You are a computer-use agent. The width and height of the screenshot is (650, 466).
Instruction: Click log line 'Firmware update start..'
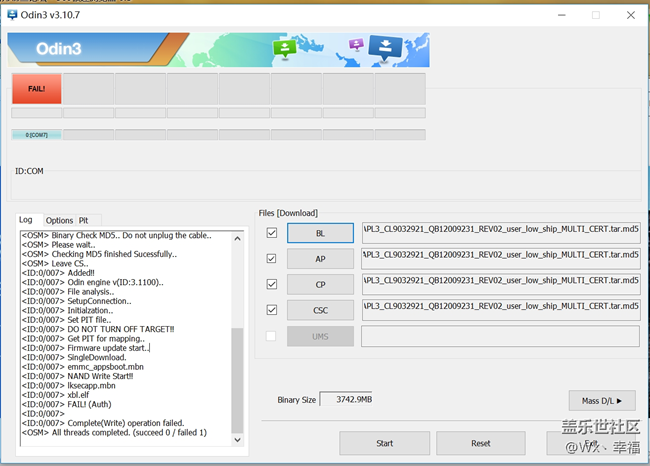pos(108,348)
